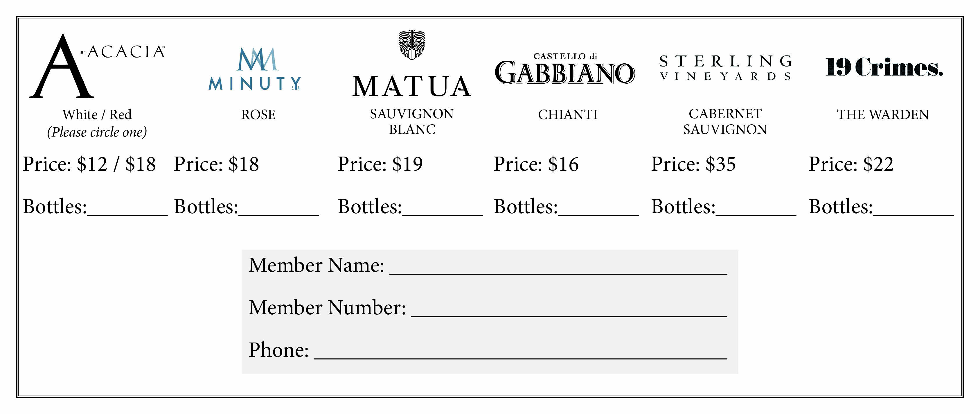Click the small ACACIA brand name text
Image resolution: width=980 pixels, height=414 pixels.
tap(126, 52)
